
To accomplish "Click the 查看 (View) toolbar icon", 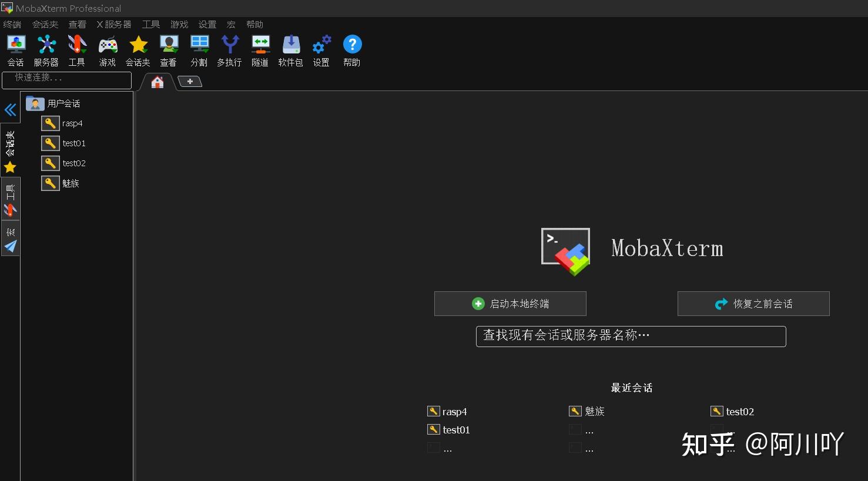I will (x=169, y=51).
